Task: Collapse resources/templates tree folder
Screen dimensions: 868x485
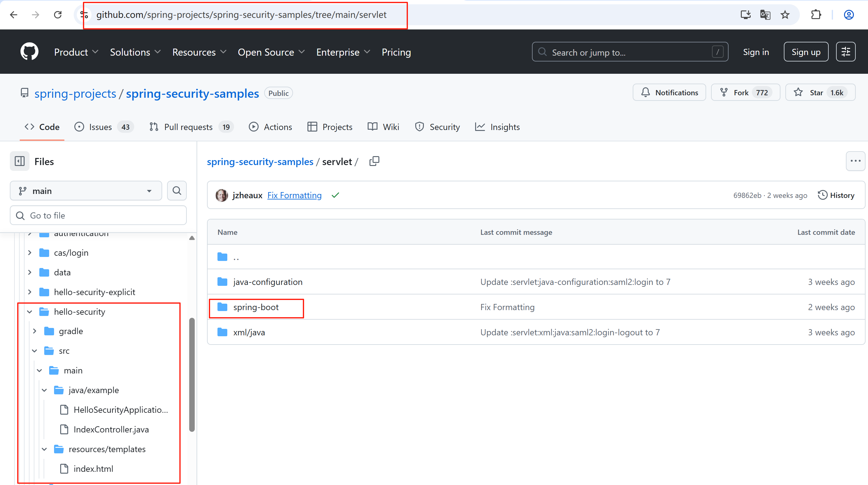Action: pyautogui.click(x=45, y=449)
